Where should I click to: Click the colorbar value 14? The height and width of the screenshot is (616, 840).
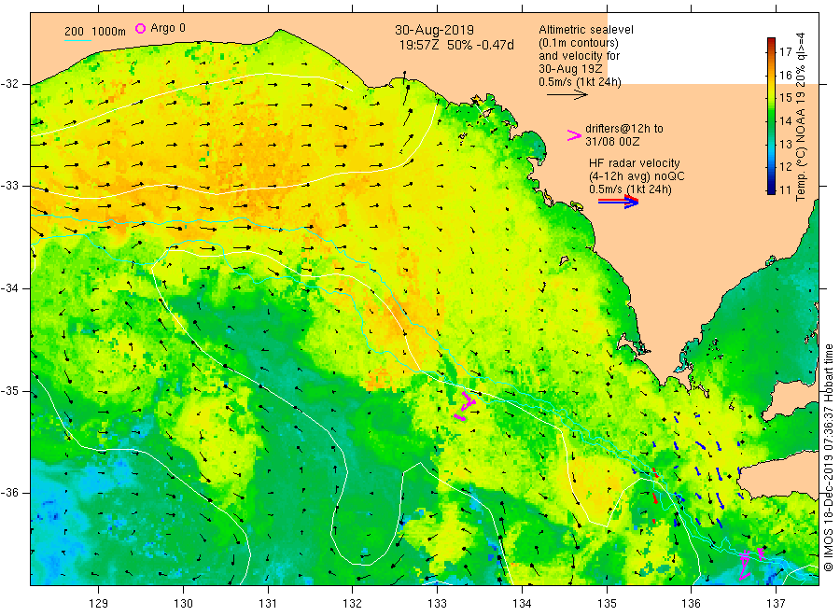tap(785, 120)
